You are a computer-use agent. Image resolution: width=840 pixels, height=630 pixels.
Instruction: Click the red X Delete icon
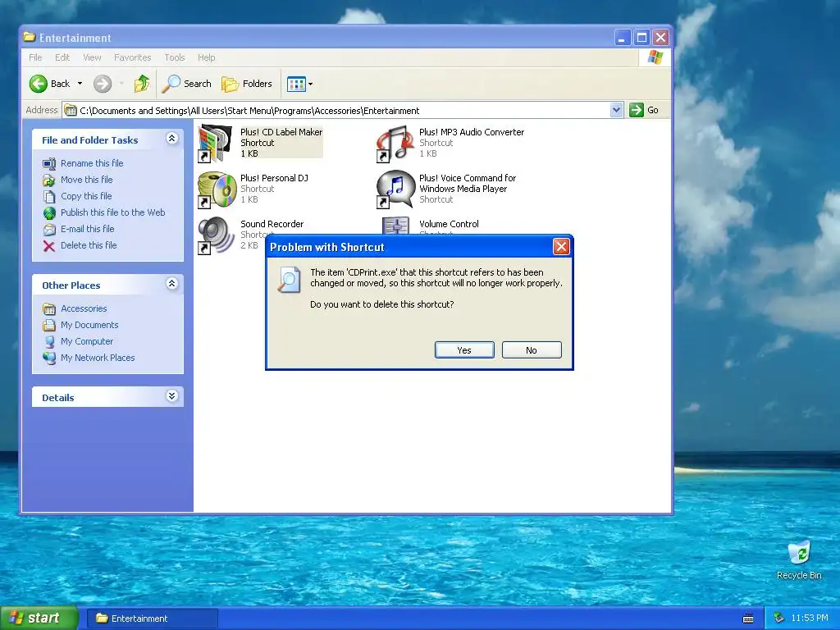click(48, 246)
